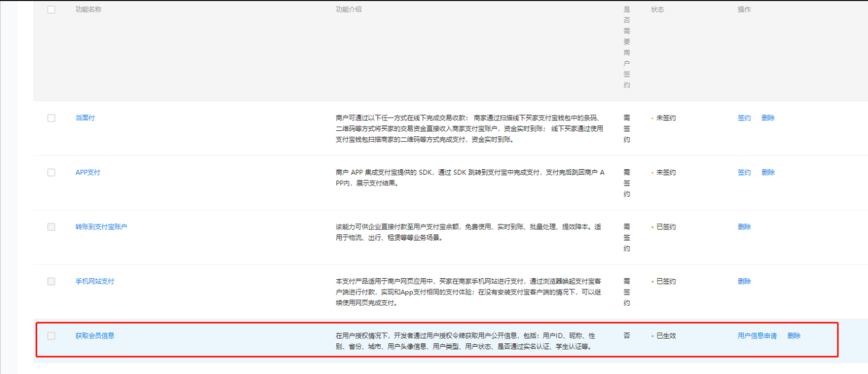868x374 pixels.
Task: Click the 转账到支付宝账户 feature name
Action: [x=101, y=227]
